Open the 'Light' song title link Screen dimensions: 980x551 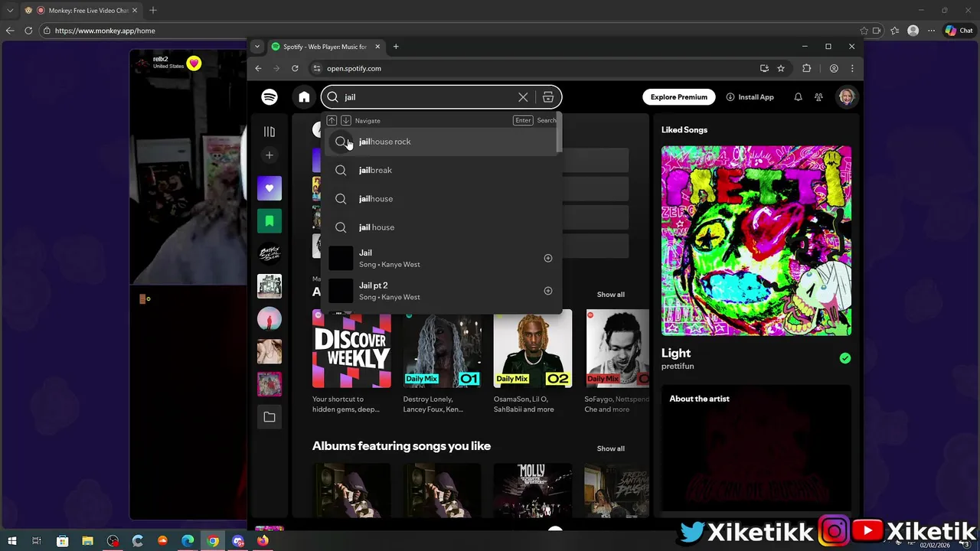676,353
